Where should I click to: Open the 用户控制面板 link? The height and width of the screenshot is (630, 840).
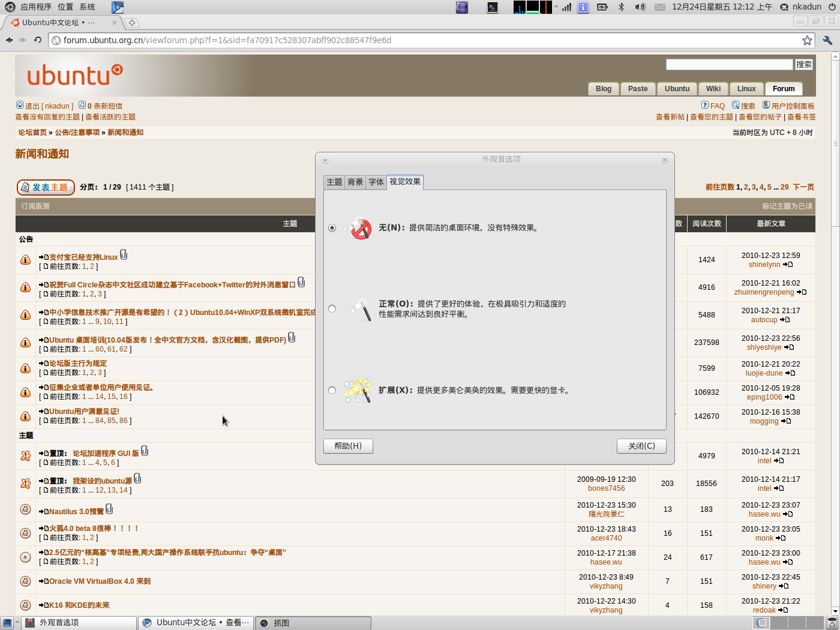(793, 106)
